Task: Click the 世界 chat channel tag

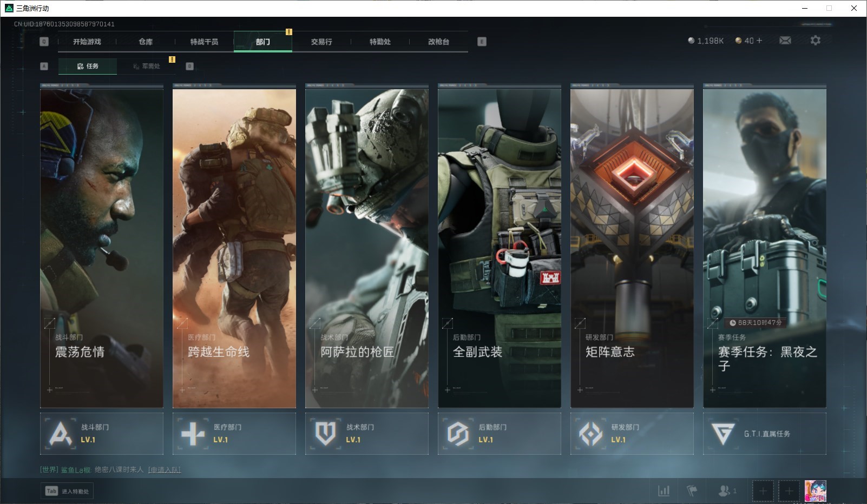Action: click(x=49, y=469)
